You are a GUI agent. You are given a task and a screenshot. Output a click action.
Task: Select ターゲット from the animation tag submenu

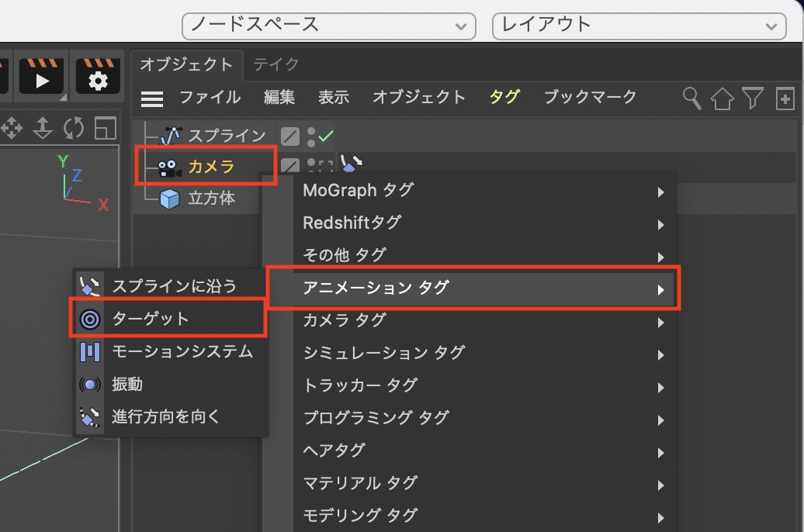(151, 319)
